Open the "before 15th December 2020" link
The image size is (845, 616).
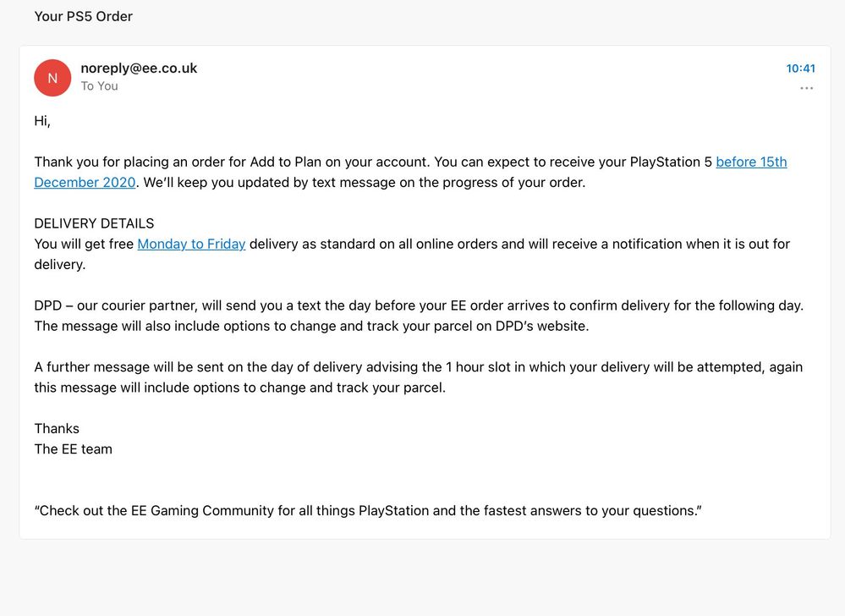coord(751,162)
